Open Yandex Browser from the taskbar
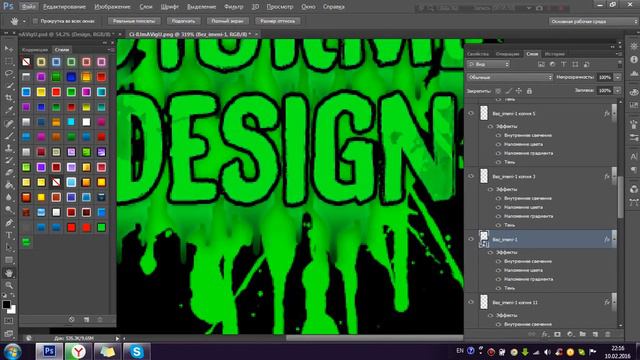The image size is (640, 360). pyautogui.click(x=78, y=351)
